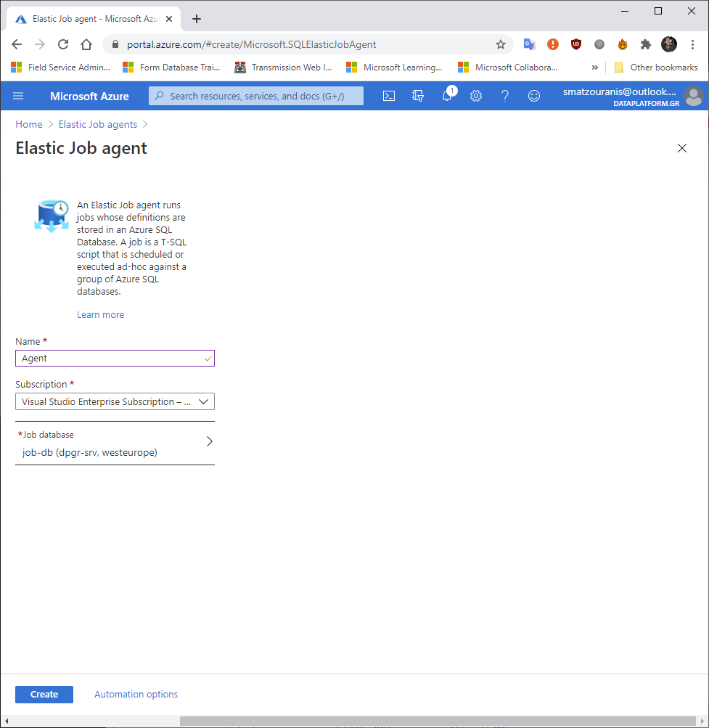The width and height of the screenshot is (709, 728).
Task: Close the Elastic Job agent browser tab
Action: point(169,19)
